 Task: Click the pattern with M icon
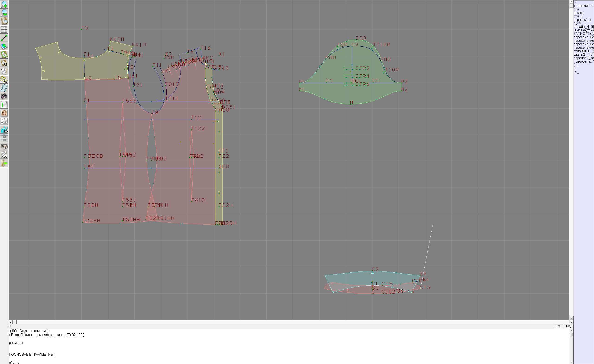pyautogui.click(x=4, y=63)
